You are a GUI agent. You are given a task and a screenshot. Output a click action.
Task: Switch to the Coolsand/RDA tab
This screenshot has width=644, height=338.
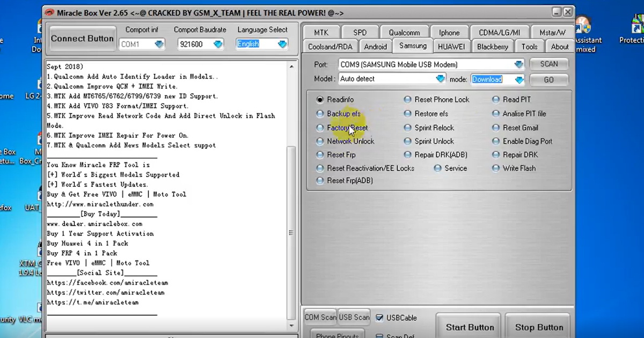coord(330,47)
